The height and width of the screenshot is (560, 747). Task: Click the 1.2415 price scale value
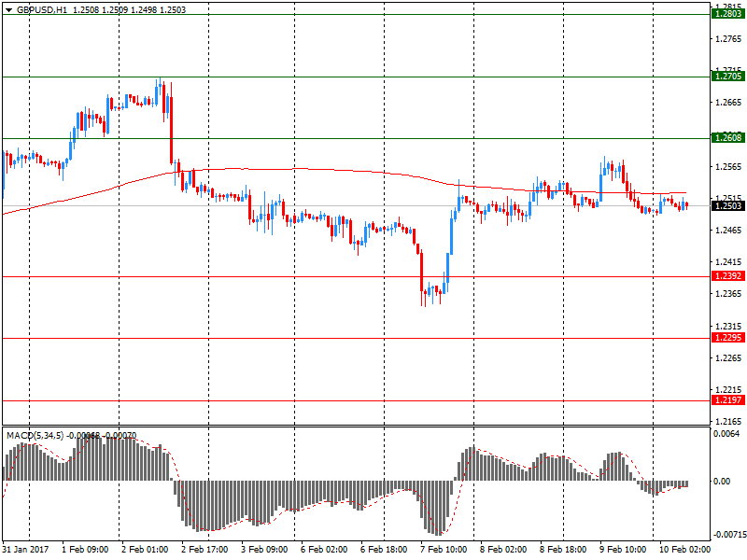728,262
